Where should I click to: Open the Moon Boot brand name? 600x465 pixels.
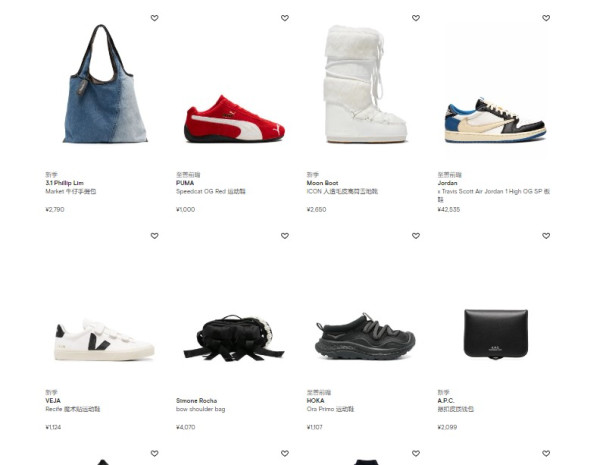pyautogui.click(x=322, y=183)
